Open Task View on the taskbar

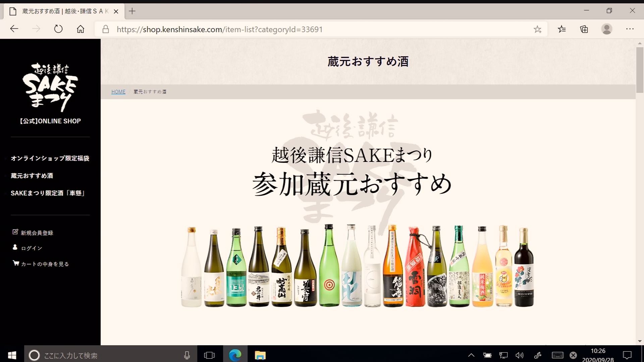pos(209,355)
